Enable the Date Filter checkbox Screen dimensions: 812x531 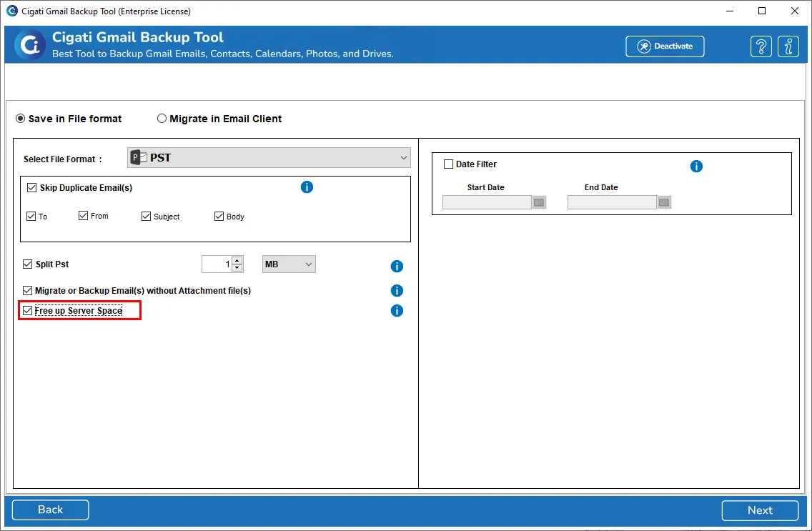tap(448, 164)
